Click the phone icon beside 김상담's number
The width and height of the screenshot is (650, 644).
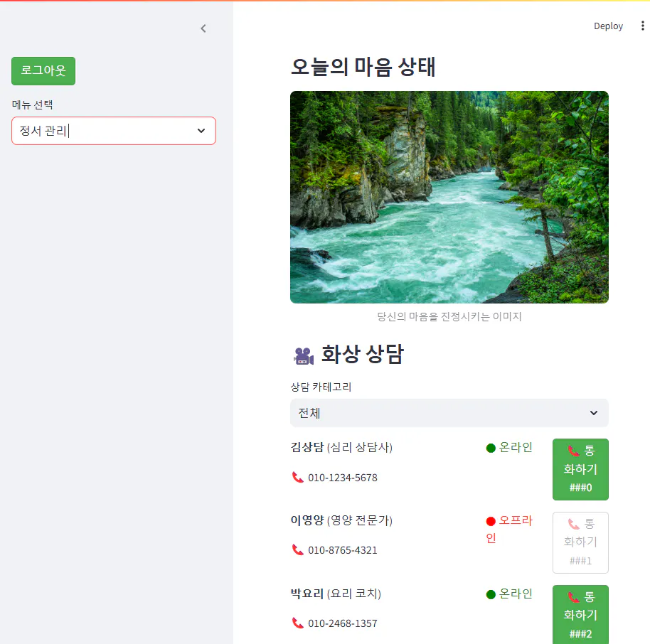click(297, 477)
